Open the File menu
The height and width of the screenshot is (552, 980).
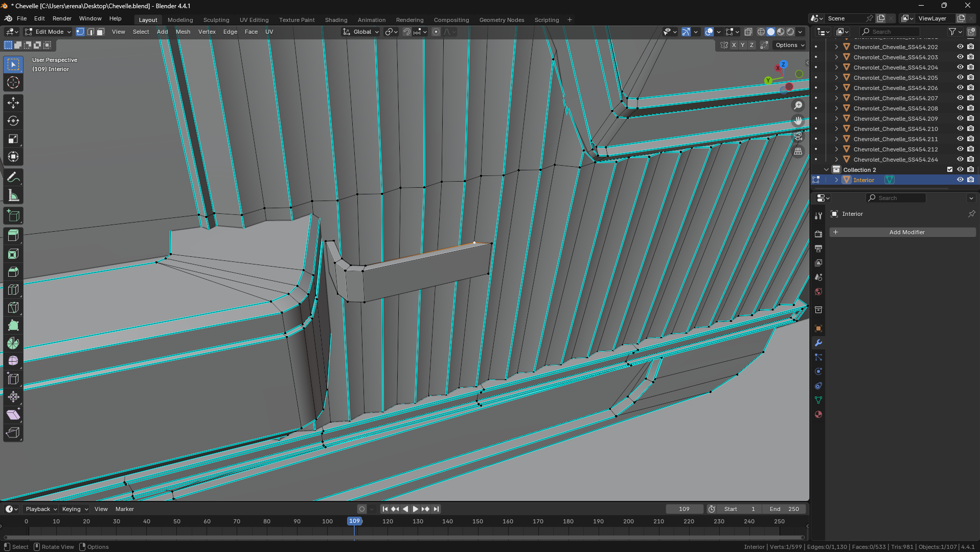tap(21, 18)
